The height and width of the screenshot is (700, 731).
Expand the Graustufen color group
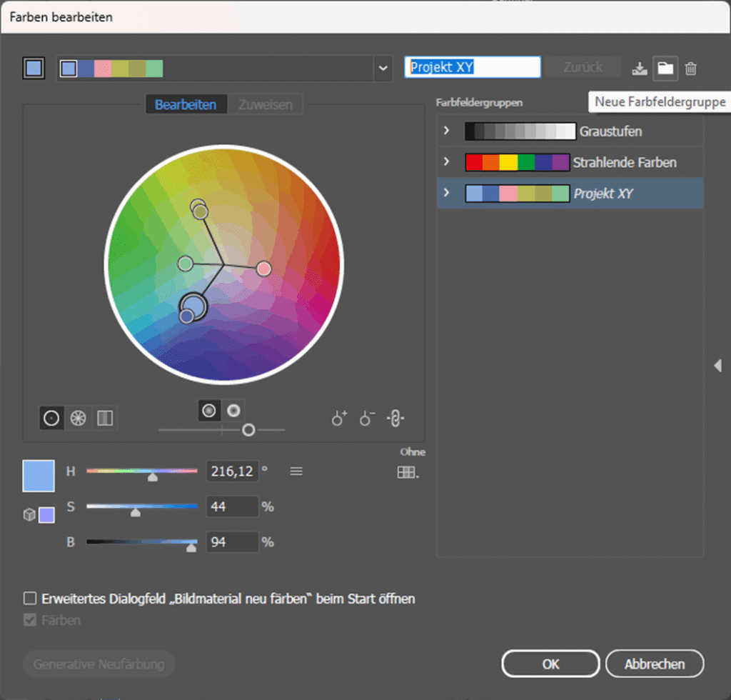point(447,131)
